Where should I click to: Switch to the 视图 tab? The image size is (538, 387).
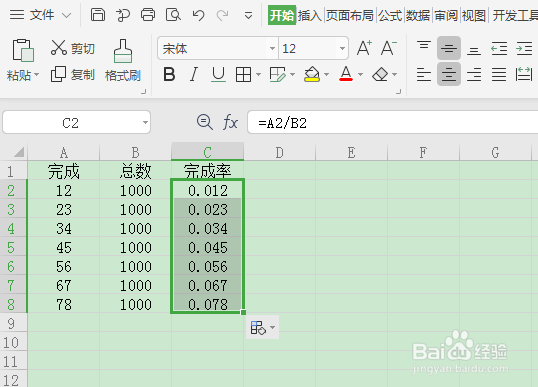473,15
